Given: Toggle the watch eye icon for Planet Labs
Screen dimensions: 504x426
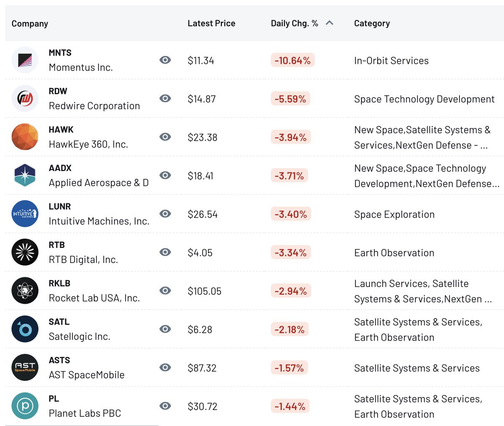Looking at the screenshot, I should click(x=165, y=406).
